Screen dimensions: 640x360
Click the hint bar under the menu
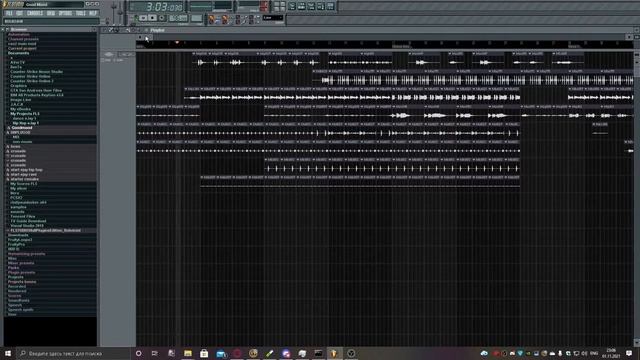(x=51, y=21)
